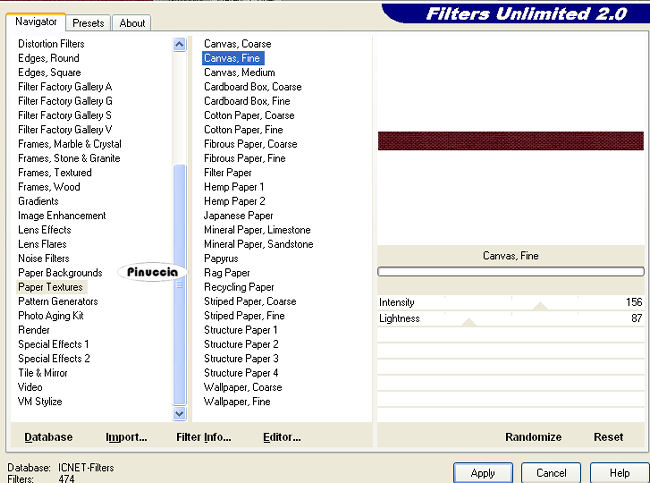Select Frames, Stone & Granite category

click(x=69, y=158)
